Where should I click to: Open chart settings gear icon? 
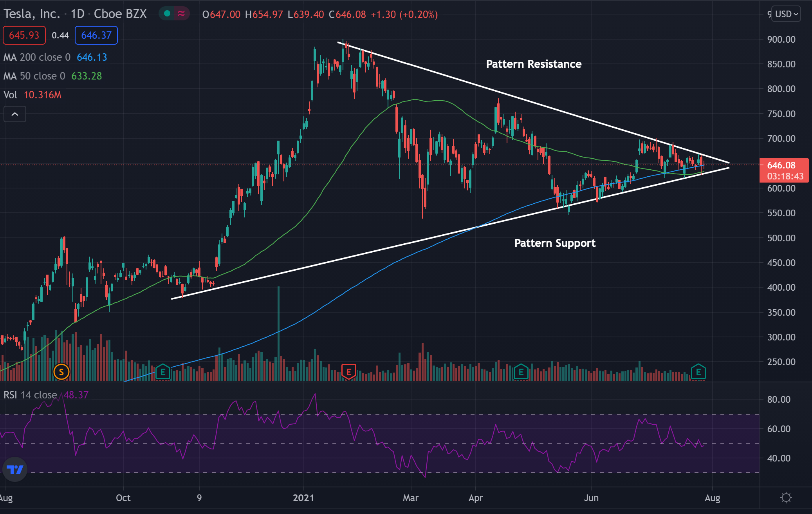point(786,498)
